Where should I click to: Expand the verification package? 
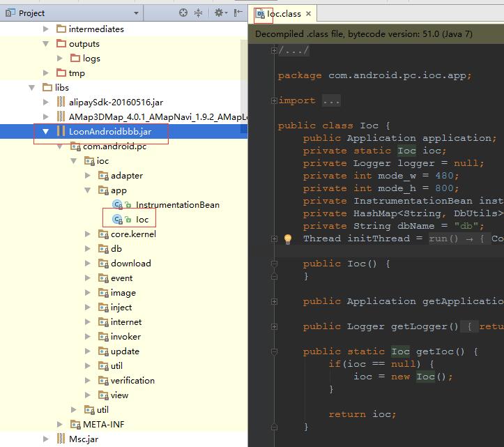87,381
